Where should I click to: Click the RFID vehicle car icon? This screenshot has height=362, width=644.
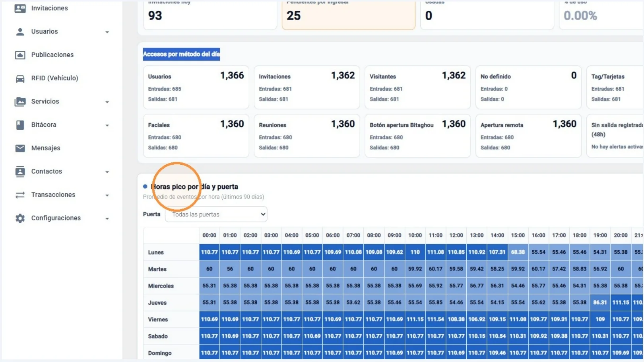coord(20,78)
